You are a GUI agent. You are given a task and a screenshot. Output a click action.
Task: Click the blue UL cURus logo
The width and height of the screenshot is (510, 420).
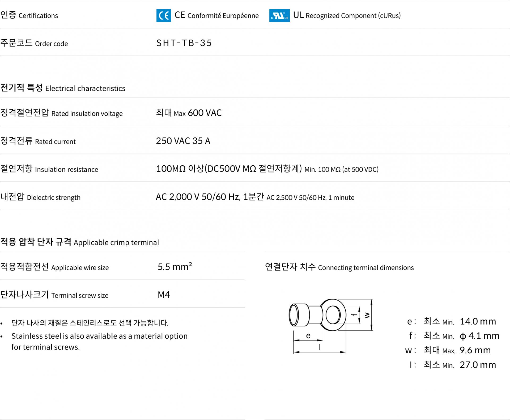tap(279, 15)
